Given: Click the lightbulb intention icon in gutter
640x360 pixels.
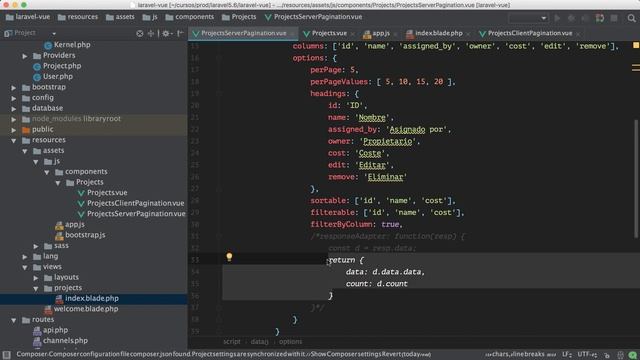Looking at the screenshot, I should pos(229,257).
